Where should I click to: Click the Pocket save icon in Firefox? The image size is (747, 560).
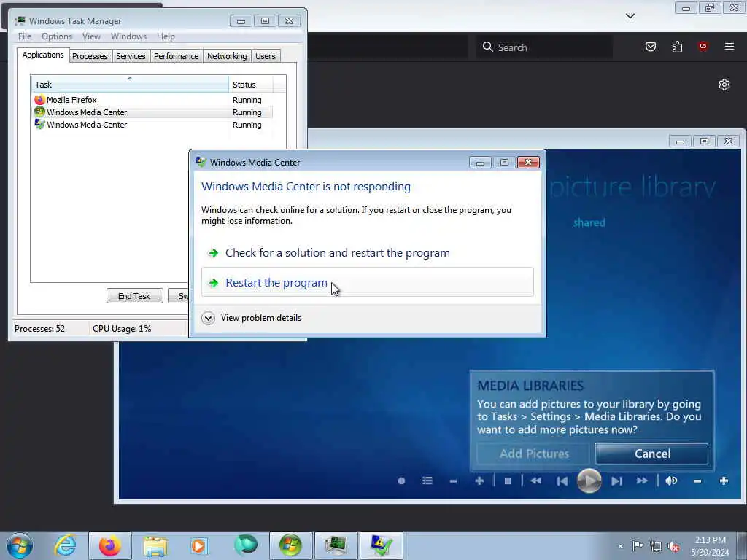pyautogui.click(x=650, y=47)
